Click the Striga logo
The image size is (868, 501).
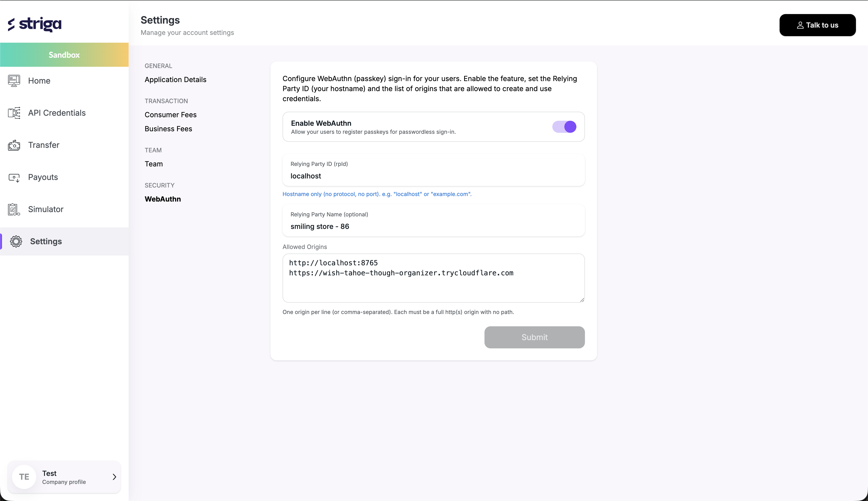[x=34, y=24]
